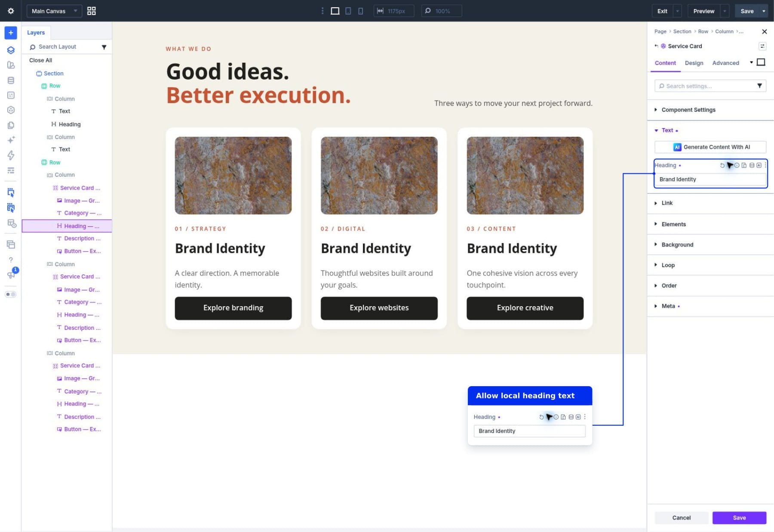774x532 pixels.
Task: Click the options icon right of Service Card title
Action: point(762,46)
